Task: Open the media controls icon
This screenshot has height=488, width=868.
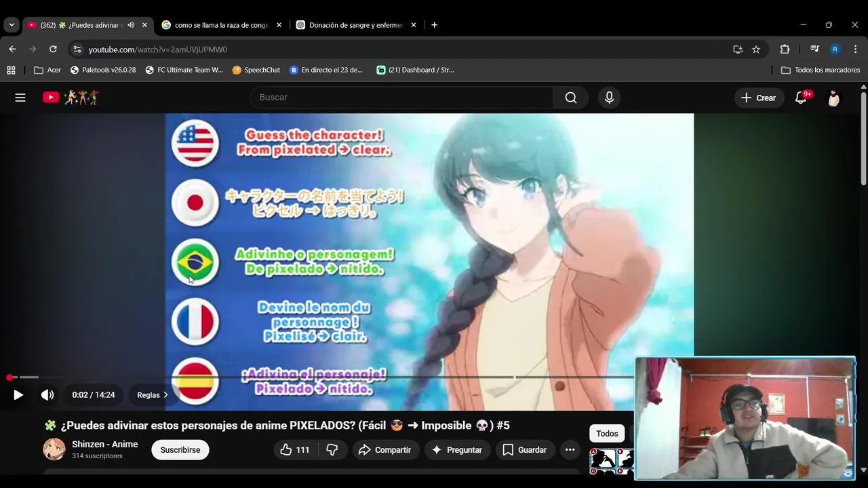Action: (814, 49)
